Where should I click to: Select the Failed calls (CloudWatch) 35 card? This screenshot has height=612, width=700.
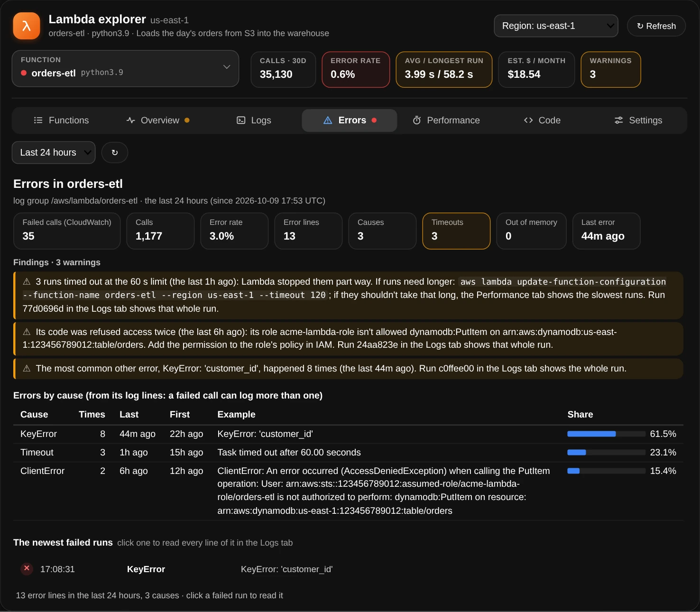click(x=67, y=231)
